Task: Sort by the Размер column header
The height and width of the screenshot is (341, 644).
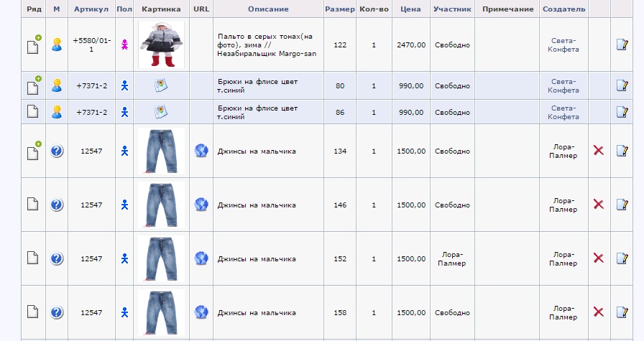Action: 340,9
